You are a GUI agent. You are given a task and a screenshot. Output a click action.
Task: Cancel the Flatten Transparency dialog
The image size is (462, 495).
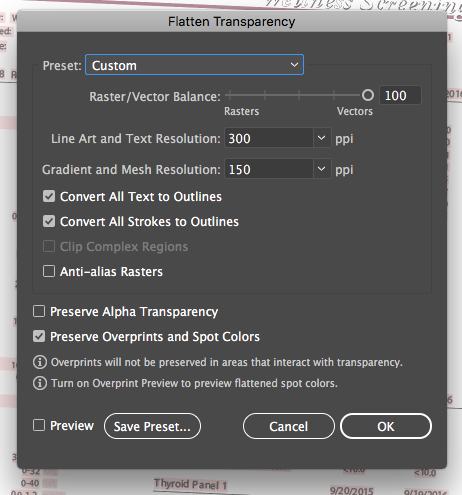pos(289,426)
